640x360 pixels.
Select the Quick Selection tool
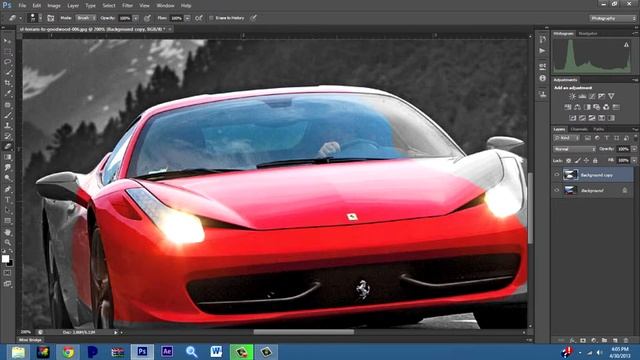(7, 73)
